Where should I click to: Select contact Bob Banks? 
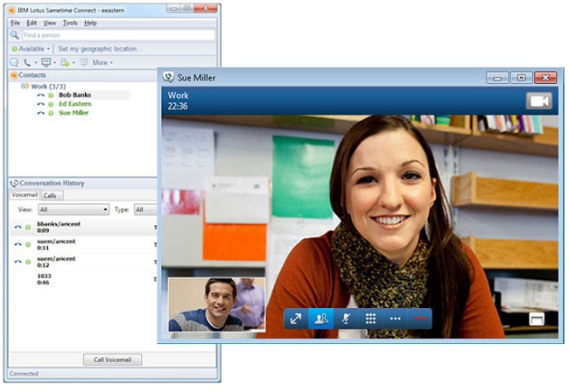(74, 95)
